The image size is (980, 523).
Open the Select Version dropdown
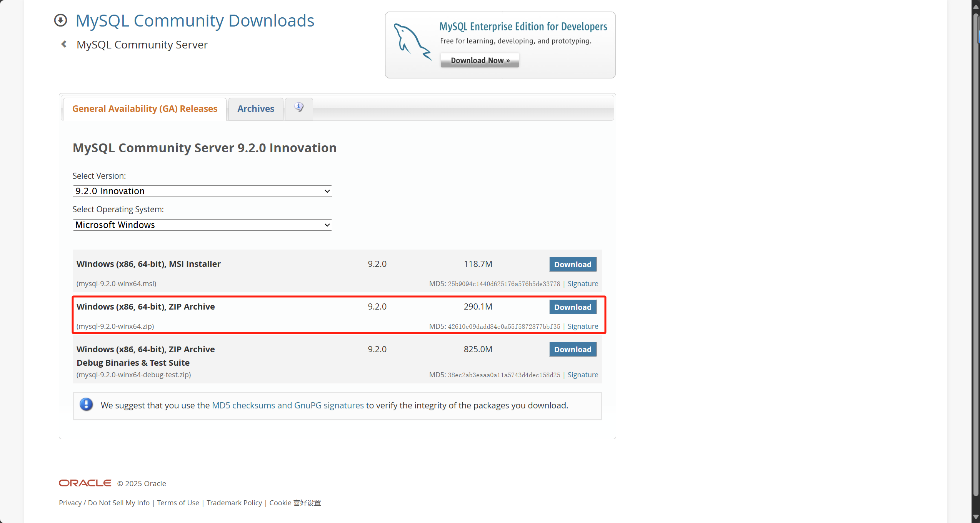(202, 191)
